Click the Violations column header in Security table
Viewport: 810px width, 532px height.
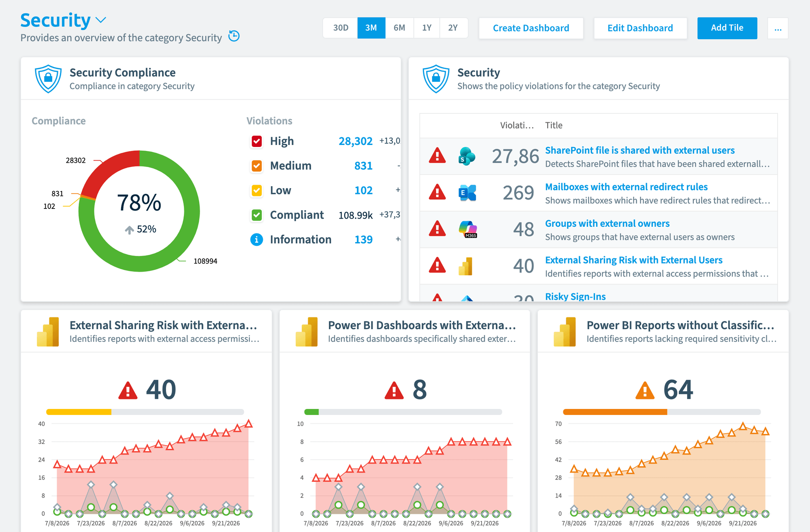point(517,126)
